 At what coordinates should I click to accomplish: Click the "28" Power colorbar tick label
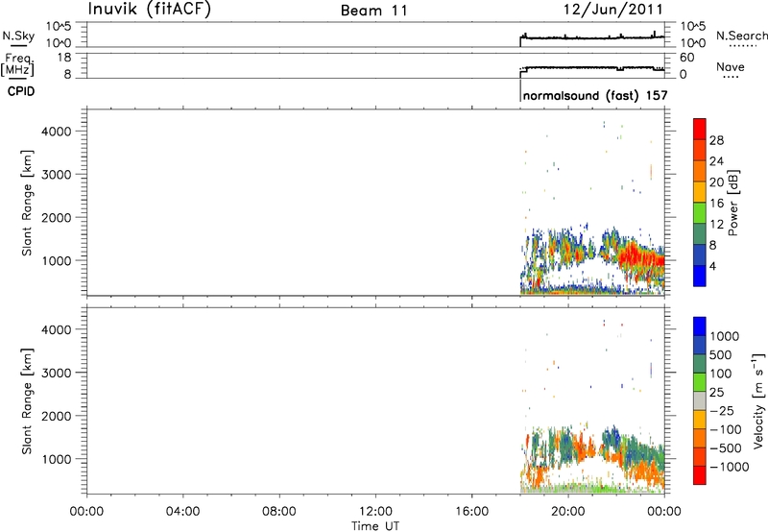[x=716, y=140]
